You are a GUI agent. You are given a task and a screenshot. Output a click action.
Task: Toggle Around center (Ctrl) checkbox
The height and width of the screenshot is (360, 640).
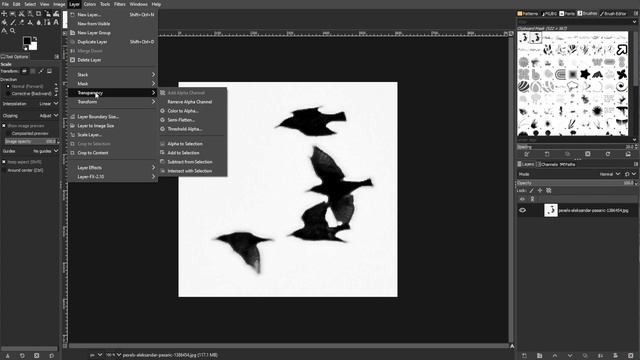point(4,170)
